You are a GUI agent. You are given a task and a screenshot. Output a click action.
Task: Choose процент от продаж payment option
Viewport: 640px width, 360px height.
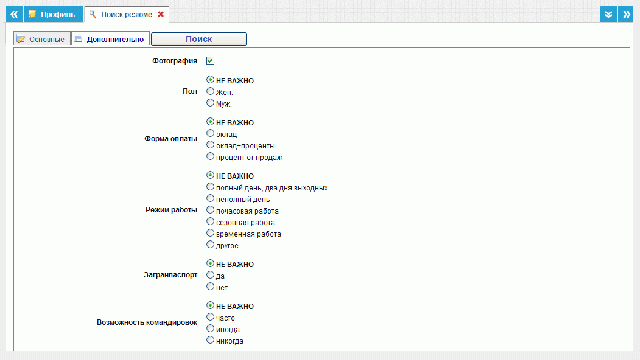coord(210,156)
